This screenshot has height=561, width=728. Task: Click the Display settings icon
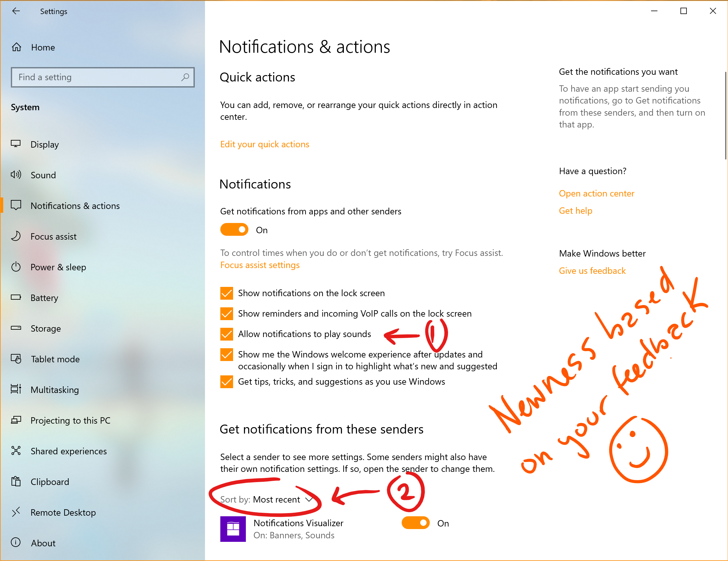(17, 144)
